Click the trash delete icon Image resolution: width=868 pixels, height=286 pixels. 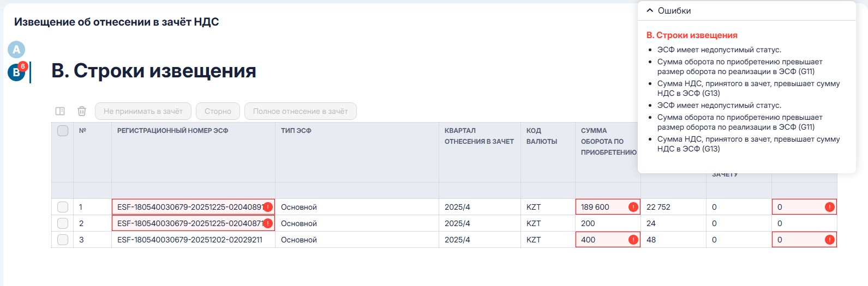[x=82, y=111]
